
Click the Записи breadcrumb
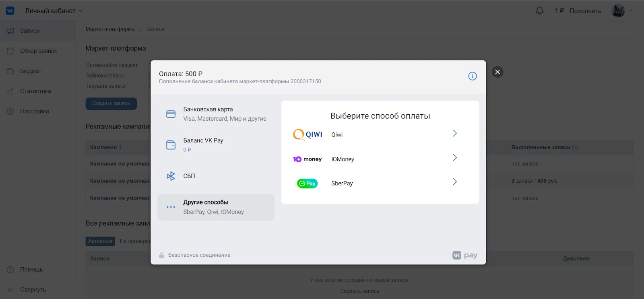(x=155, y=29)
